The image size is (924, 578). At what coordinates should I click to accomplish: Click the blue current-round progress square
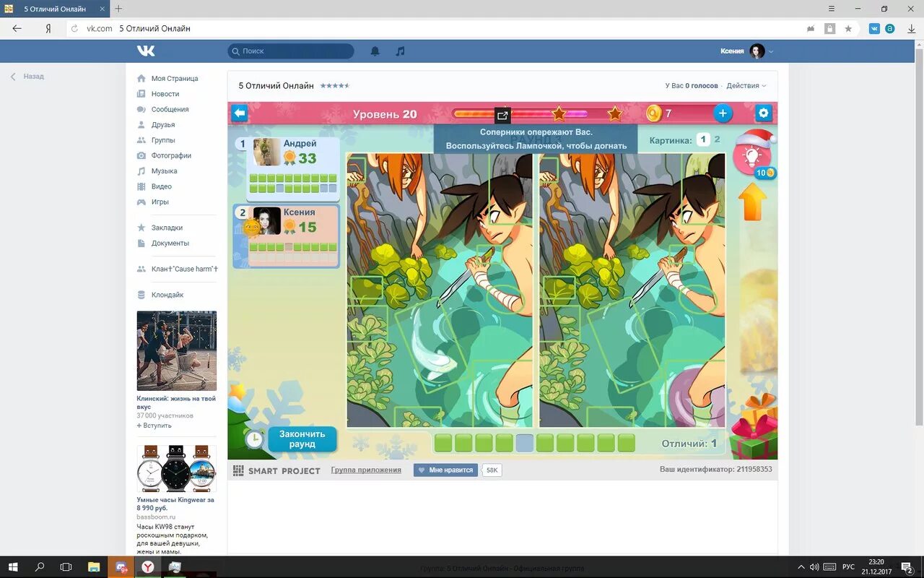[525, 443]
